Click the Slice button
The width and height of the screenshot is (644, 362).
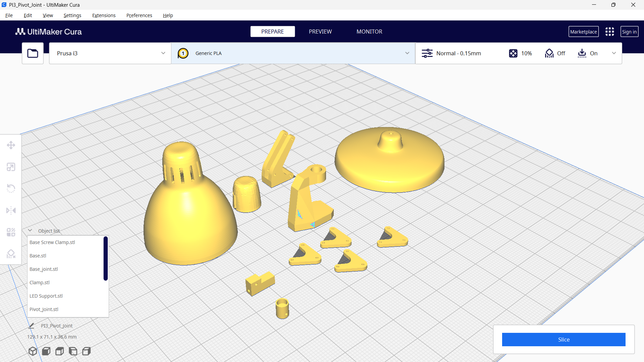(563, 340)
